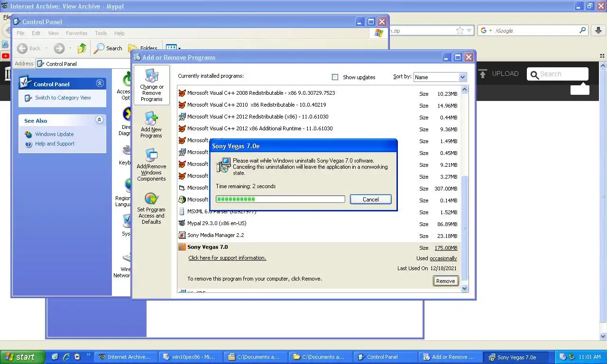This screenshot has width=607, height=364.
Task: Click the Sony Vegas 7.0 program icon
Action: (x=182, y=247)
